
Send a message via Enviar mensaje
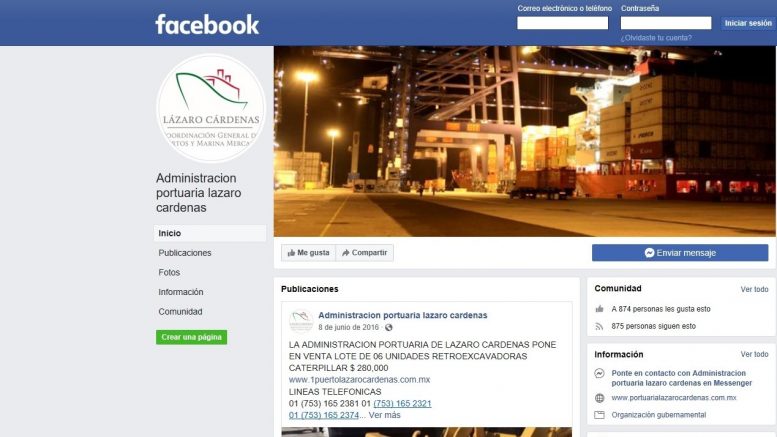click(680, 253)
